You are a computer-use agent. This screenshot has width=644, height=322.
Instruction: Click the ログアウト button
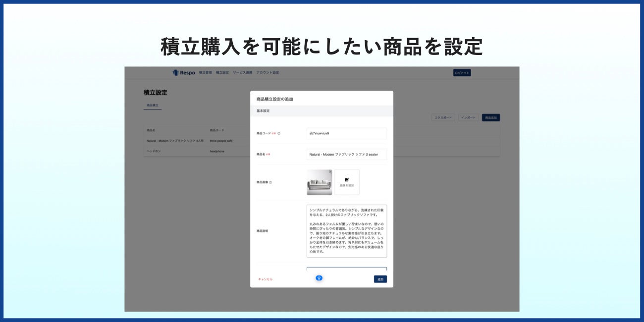pyautogui.click(x=462, y=73)
